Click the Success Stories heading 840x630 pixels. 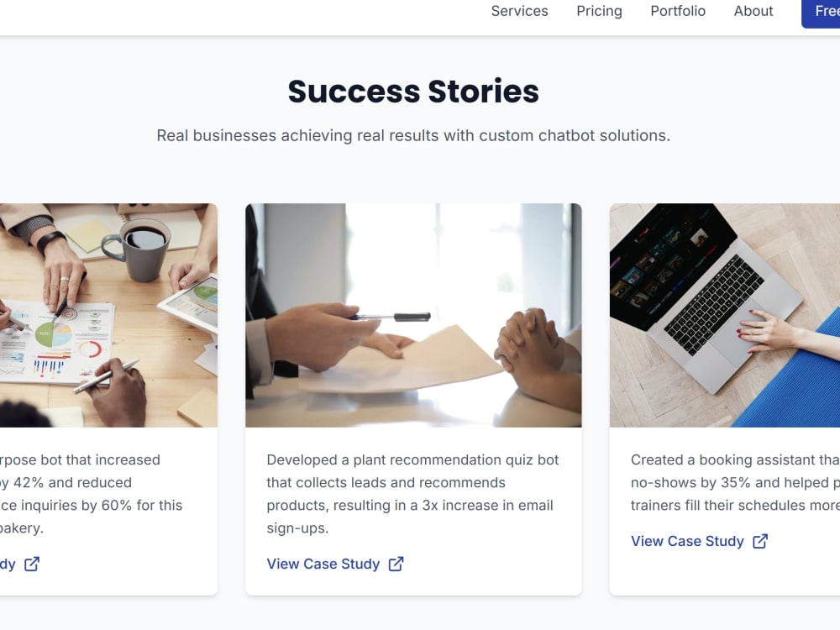point(413,91)
